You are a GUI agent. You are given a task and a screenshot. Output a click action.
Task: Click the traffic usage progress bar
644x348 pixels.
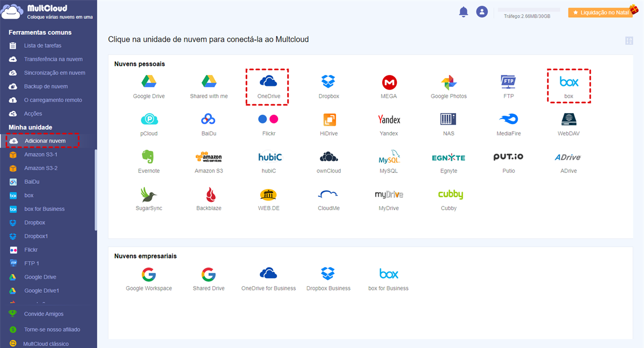tap(529, 10)
